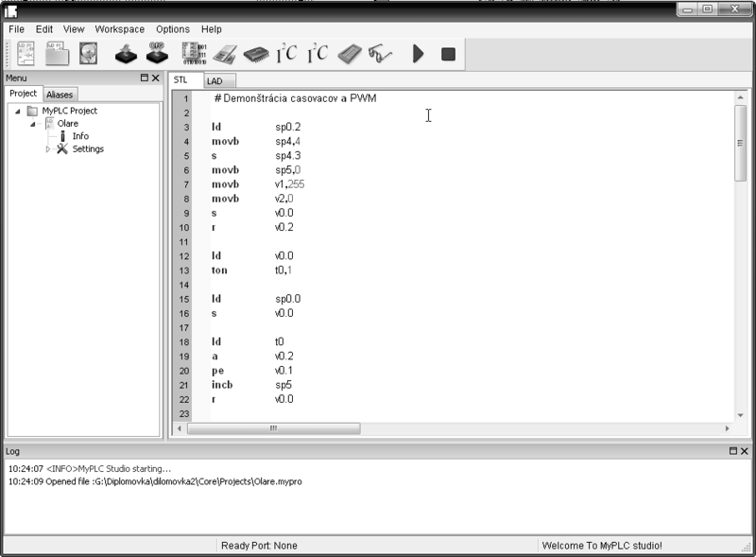Switch to the LAD editor tab

click(x=215, y=81)
